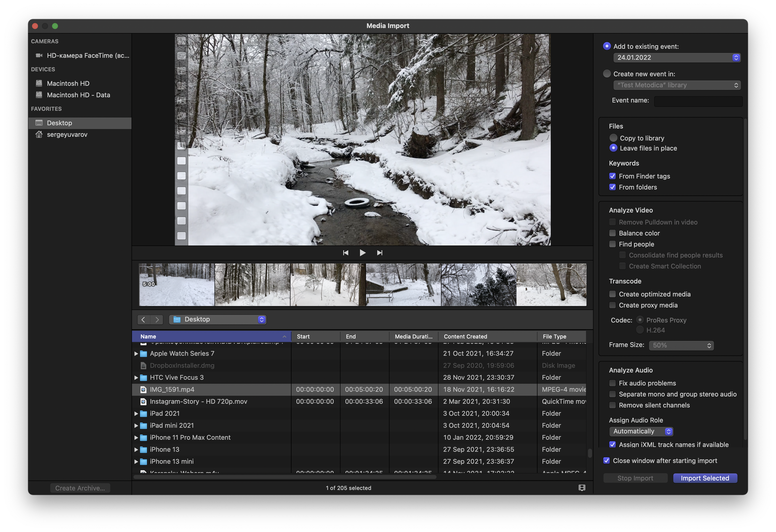Select FaceTime HD camera icon
Screen dimensions: 776x532
point(39,55)
